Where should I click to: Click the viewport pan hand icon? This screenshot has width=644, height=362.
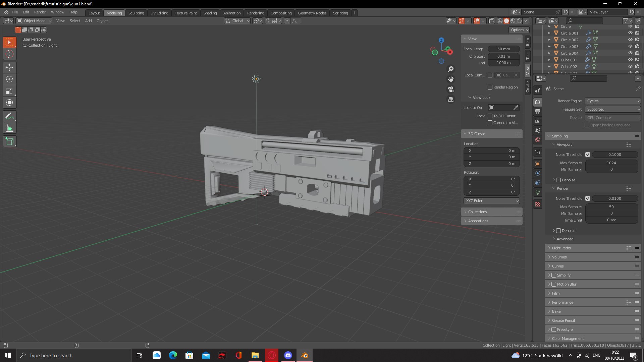click(451, 79)
